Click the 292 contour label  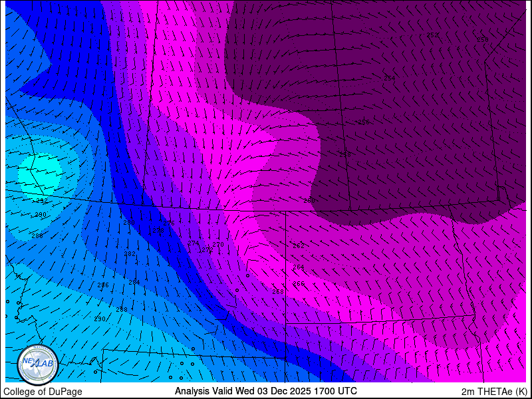42,201
